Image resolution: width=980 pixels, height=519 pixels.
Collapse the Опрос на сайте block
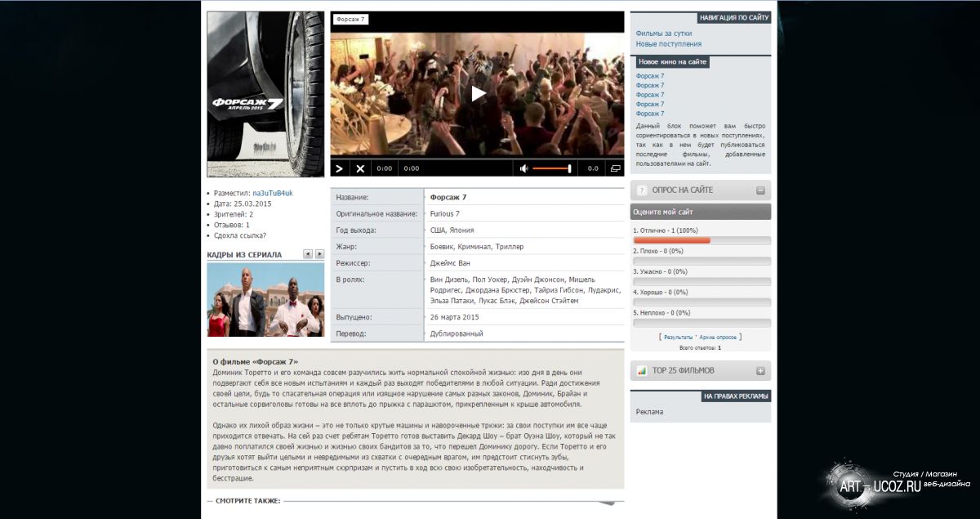click(760, 190)
